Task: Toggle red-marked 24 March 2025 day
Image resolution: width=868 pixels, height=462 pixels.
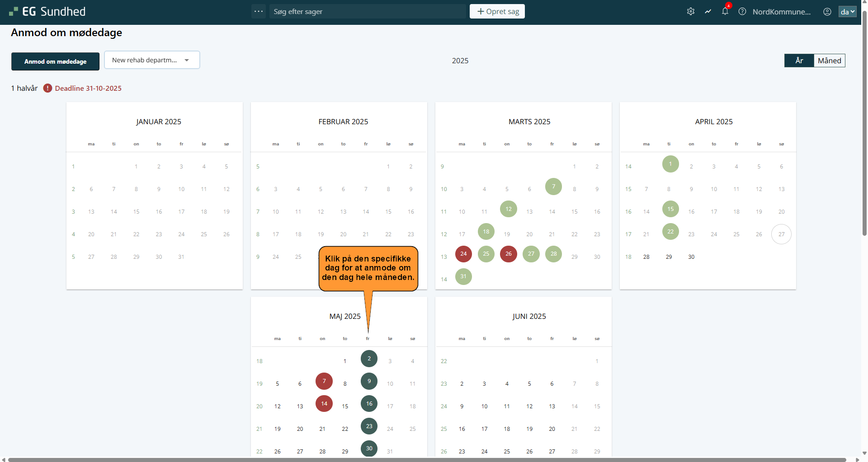Action: tap(463, 254)
